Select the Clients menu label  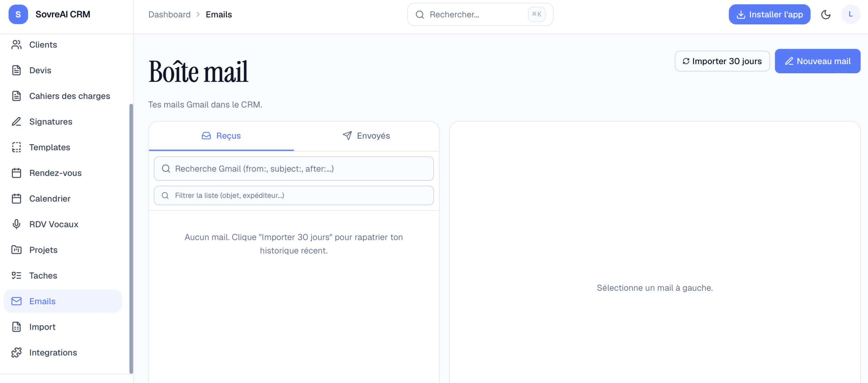point(43,45)
